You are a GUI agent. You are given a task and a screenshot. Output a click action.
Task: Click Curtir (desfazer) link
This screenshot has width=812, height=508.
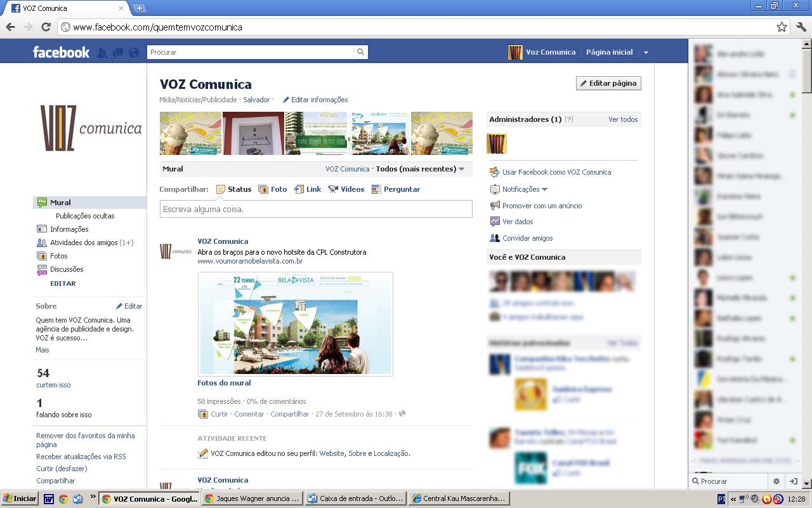[62, 469]
